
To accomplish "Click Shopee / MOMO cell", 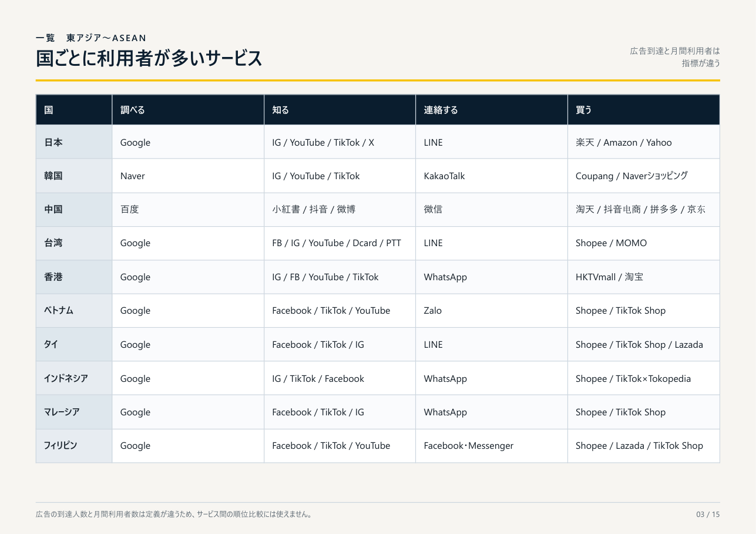I will coord(644,243).
